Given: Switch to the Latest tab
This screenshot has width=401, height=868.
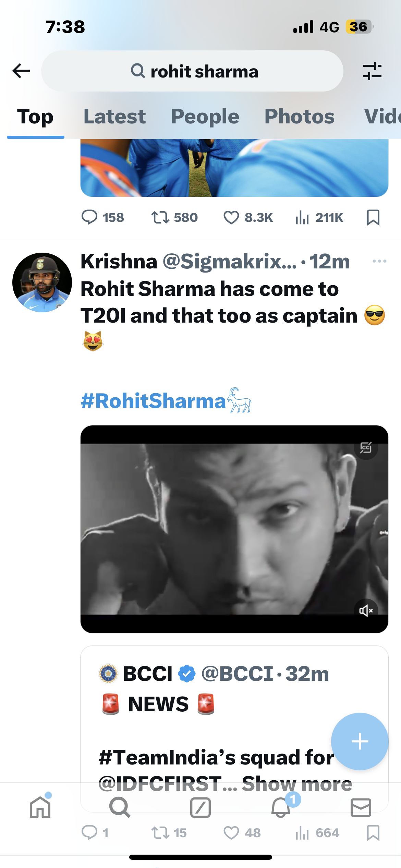Looking at the screenshot, I should 114,117.
